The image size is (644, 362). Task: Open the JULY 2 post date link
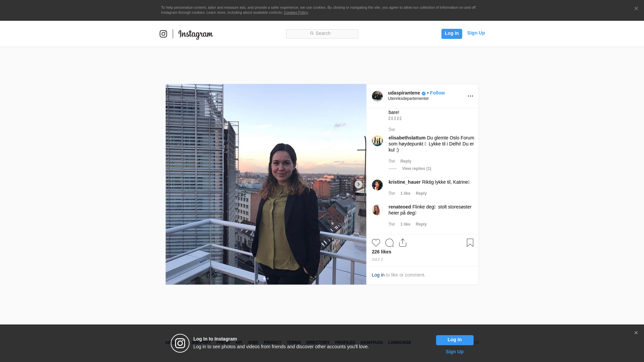coord(377,260)
